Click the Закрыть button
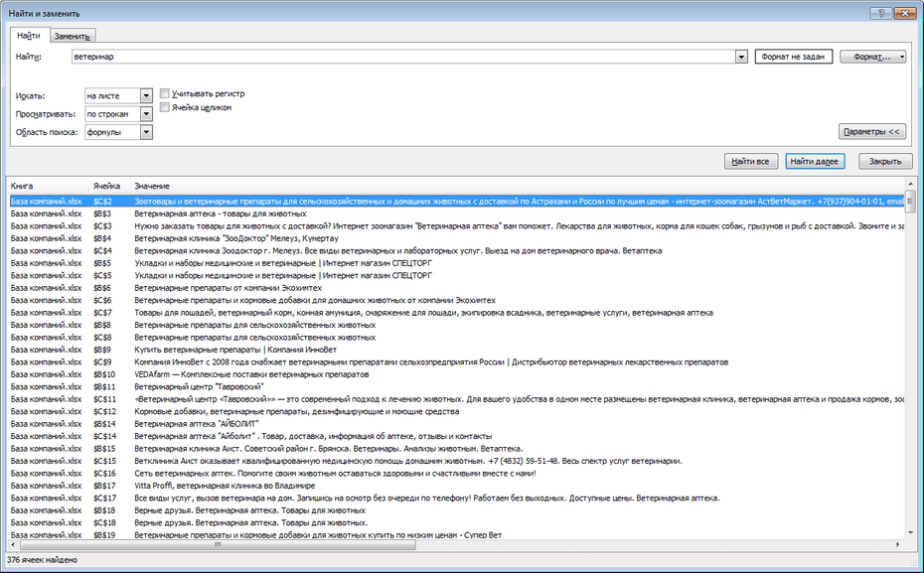Image resolution: width=924 pixels, height=573 pixels. pyautogui.click(x=885, y=161)
